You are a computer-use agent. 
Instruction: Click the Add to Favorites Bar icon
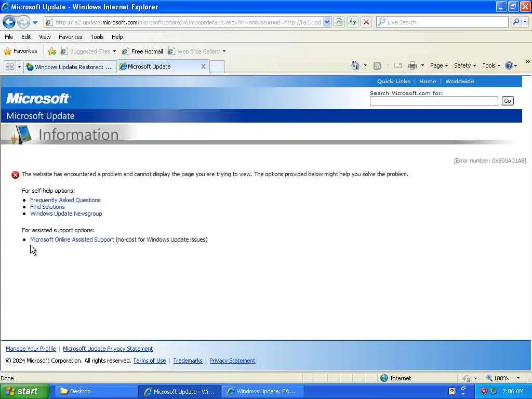[x=52, y=51]
